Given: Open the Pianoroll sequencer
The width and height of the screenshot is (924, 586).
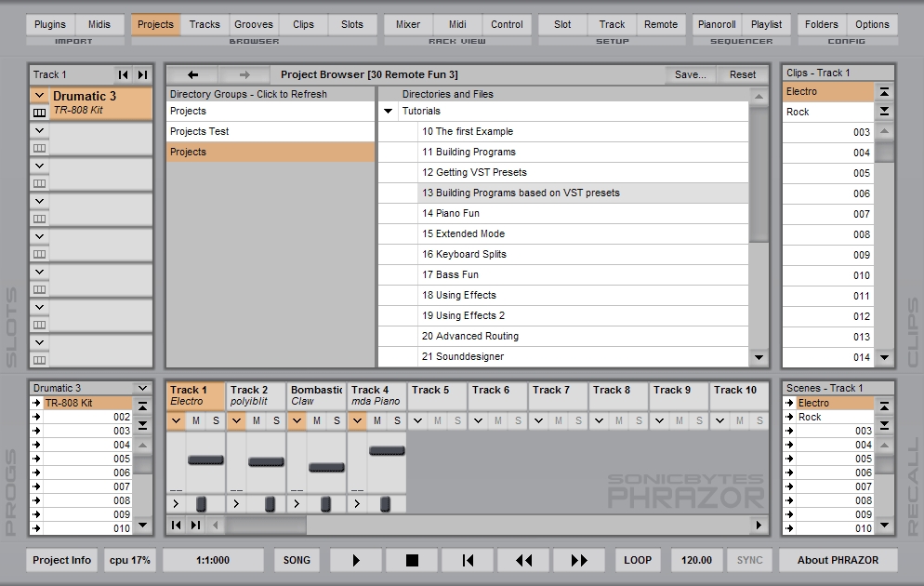Looking at the screenshot, I should coord(717,25).
